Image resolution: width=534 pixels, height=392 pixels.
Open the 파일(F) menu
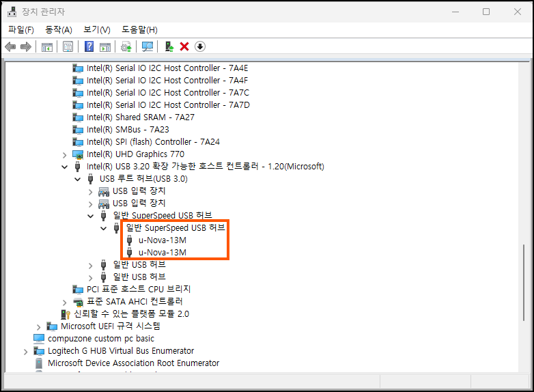(x=21, y=29)
